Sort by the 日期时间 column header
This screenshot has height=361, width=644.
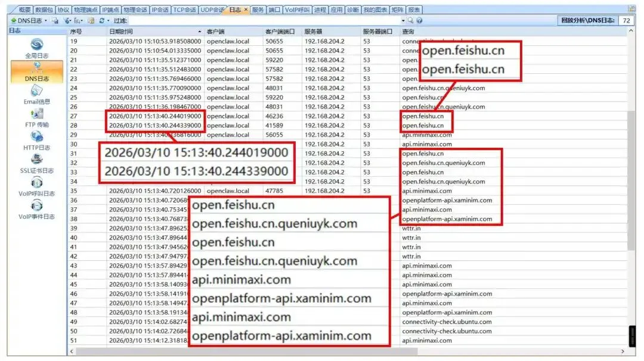point(155,32)
